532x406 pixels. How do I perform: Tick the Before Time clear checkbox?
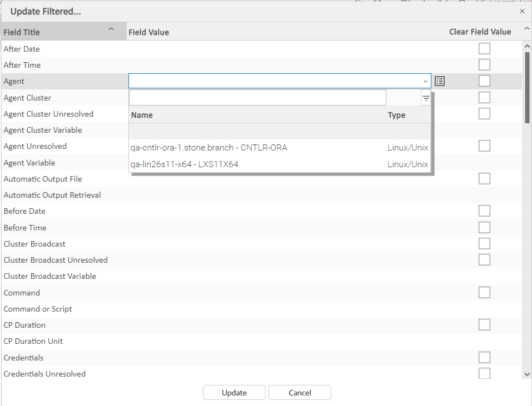pyautogui.click(x=484, y=228)
